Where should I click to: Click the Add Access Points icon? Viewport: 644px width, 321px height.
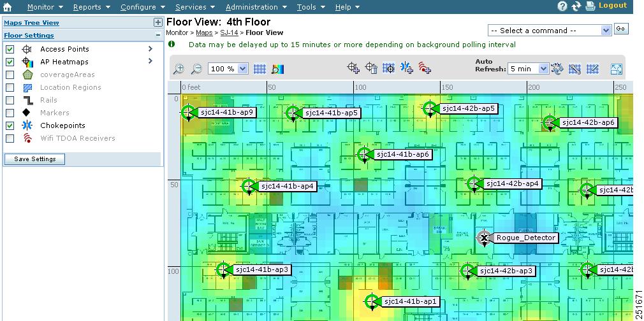pos(353,68)
